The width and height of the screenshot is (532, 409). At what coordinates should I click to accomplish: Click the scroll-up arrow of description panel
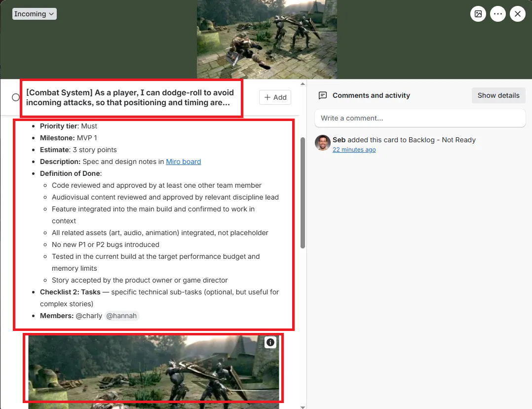coord(303,83)
